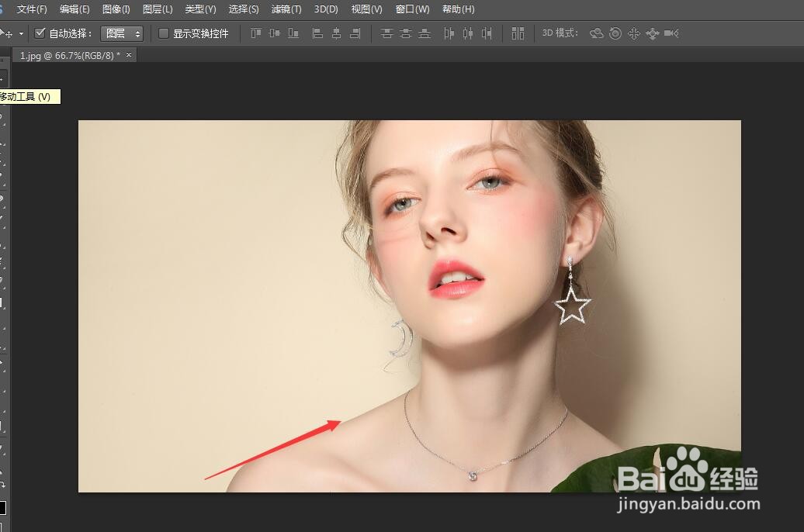Close the 1.jpg document tab

pos(129,55)
